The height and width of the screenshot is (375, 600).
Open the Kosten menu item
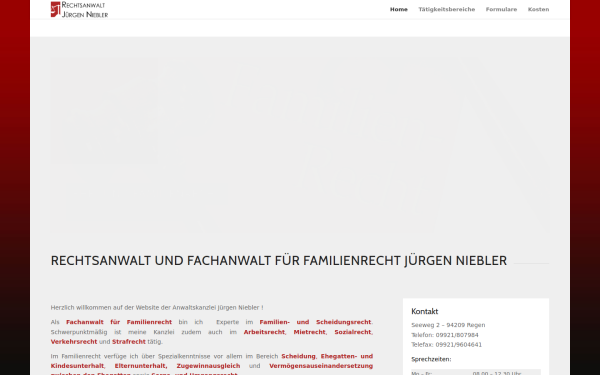point(538,9)
